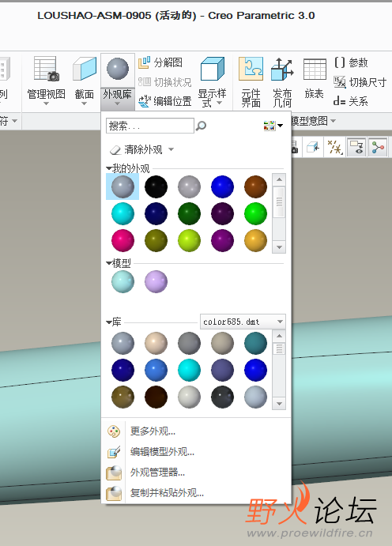Select the lavender sphere under 模型
Image resolution: width=392 pixels, height=546 pixels.
pos(156,282)
